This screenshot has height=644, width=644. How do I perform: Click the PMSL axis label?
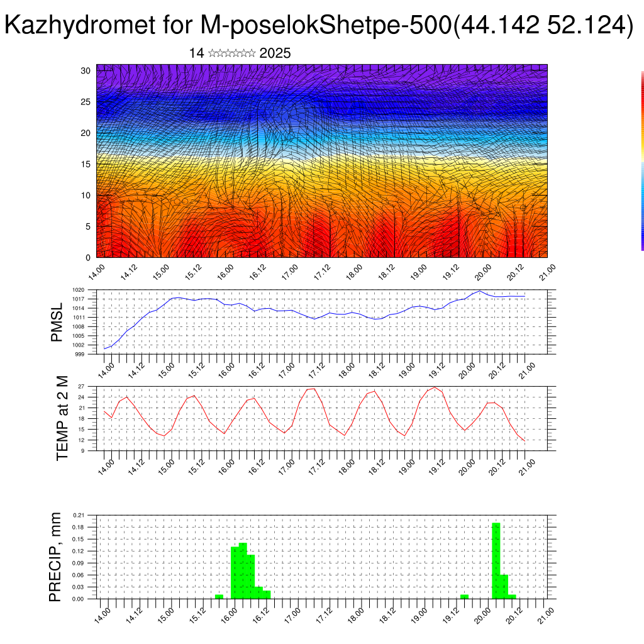click(x=57, y=322)
